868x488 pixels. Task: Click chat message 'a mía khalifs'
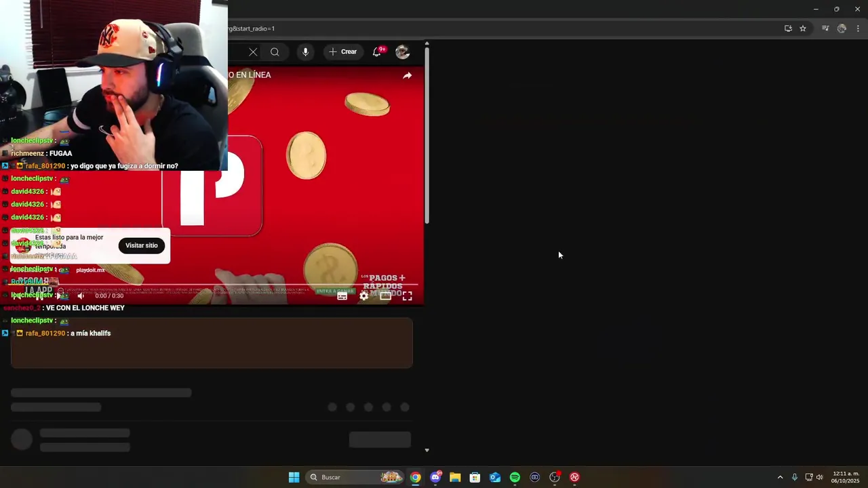[90, 333]
